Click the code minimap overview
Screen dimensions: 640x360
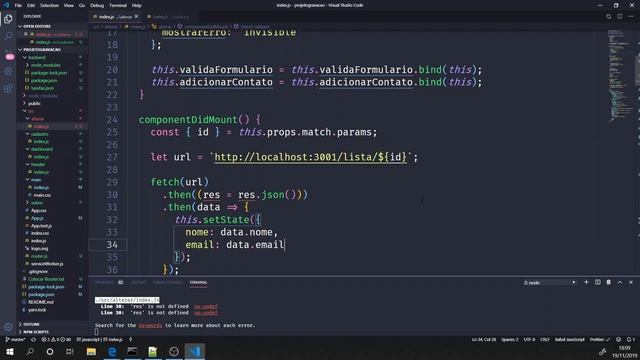pos(620,76)
